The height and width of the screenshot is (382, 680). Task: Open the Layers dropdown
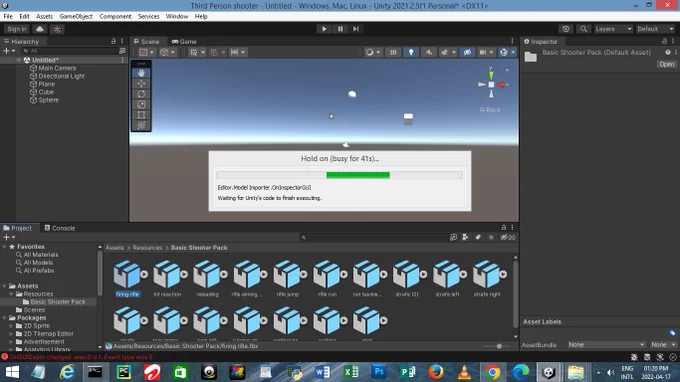tap(613, 29)
